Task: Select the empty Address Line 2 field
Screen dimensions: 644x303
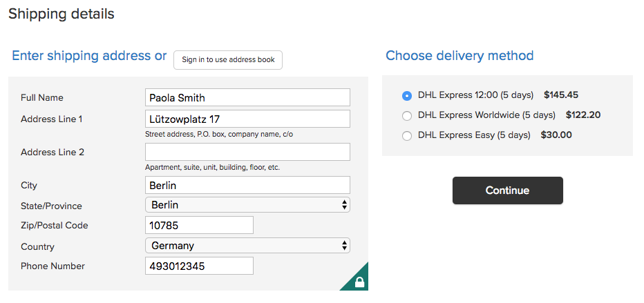Action: [247, 152]
